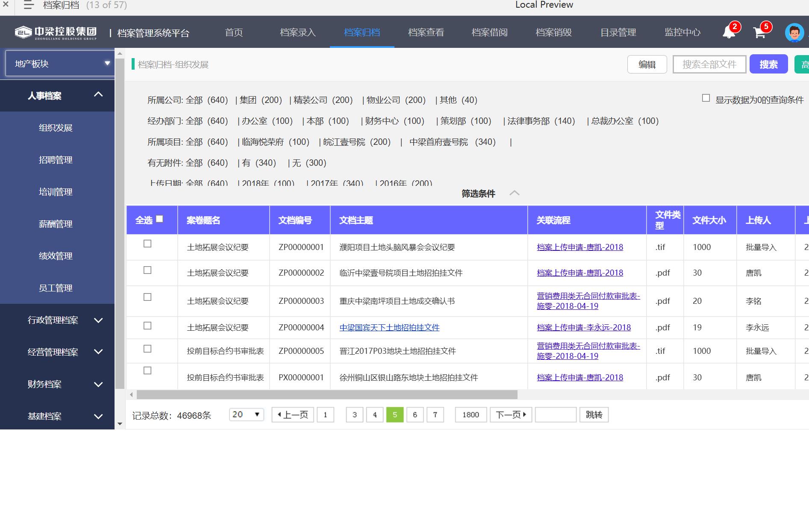Open the shopping cart icon
809x532 pixels.
759,32
